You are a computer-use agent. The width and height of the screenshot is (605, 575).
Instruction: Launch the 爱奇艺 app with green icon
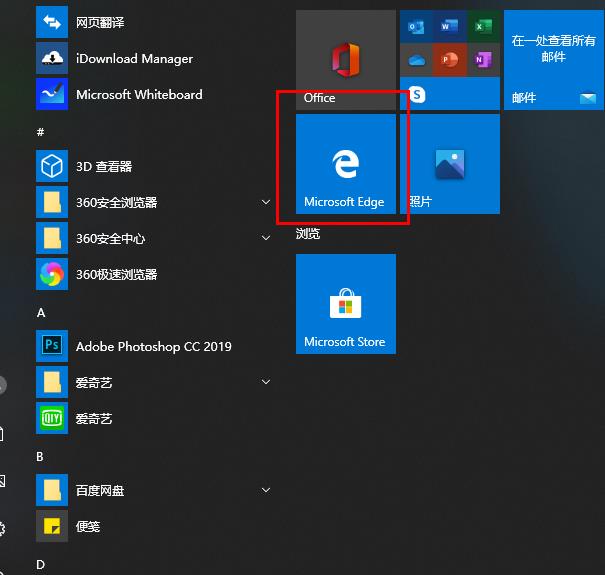[94, 419]
